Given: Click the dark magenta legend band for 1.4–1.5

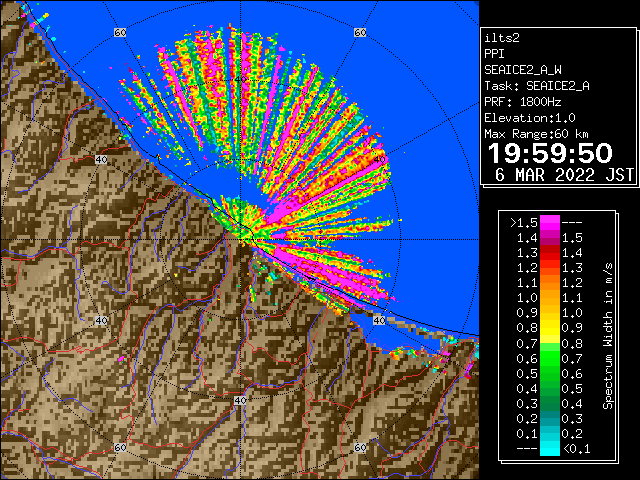Looking at the screenshot, I should (x=549, y=238).
